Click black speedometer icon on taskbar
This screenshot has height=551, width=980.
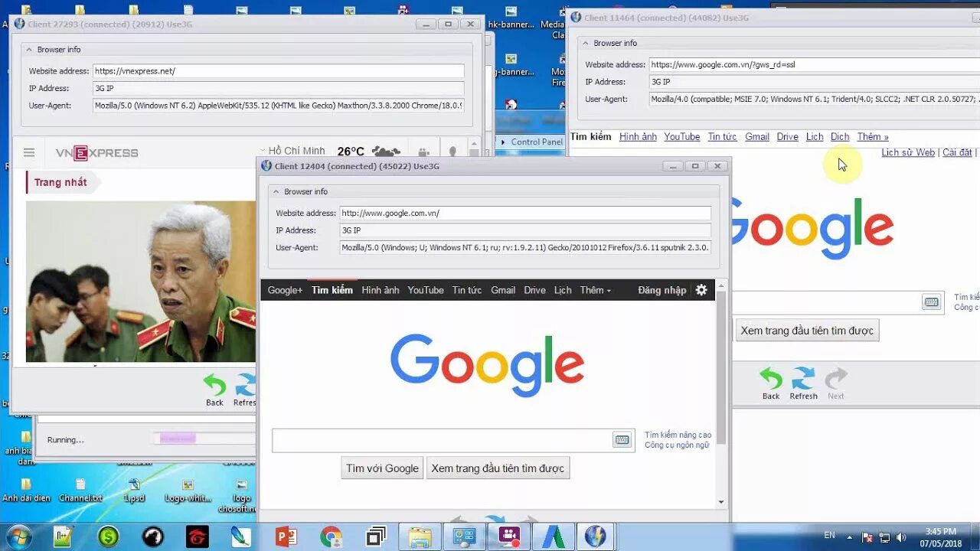click(153, 536)
